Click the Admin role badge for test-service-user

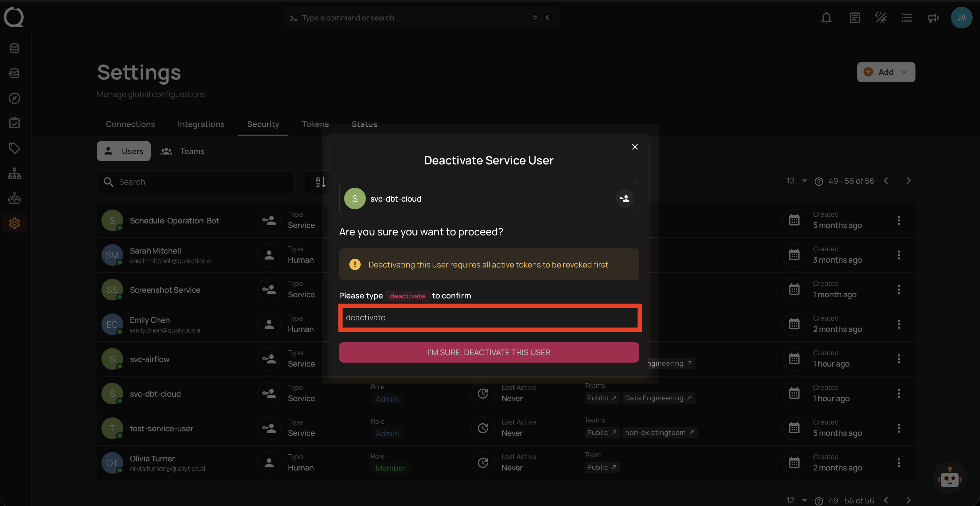(387, 433)
